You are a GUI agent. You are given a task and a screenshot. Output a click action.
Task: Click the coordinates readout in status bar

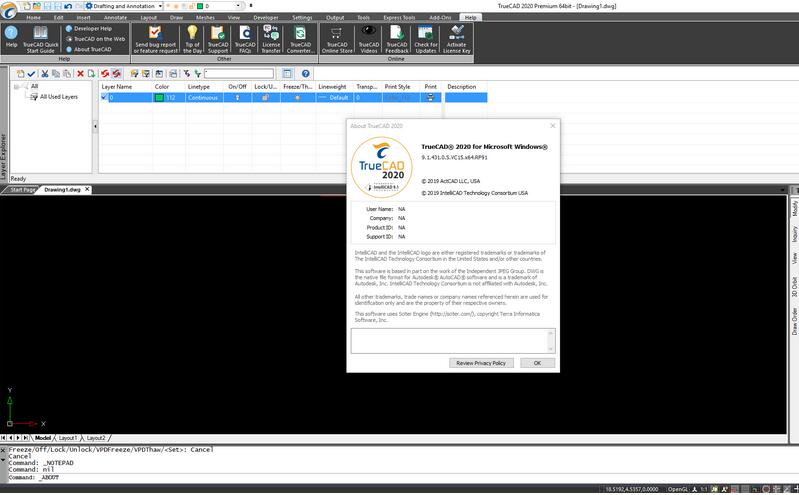[631, 489]
